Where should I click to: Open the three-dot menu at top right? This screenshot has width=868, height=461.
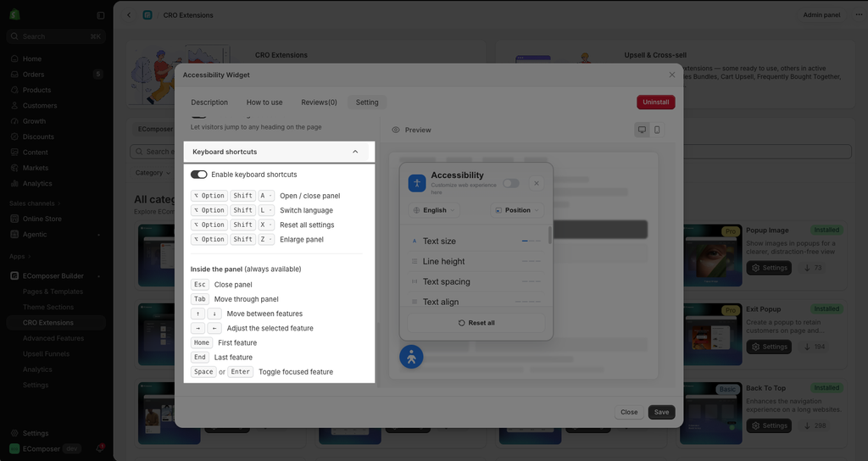859,15
